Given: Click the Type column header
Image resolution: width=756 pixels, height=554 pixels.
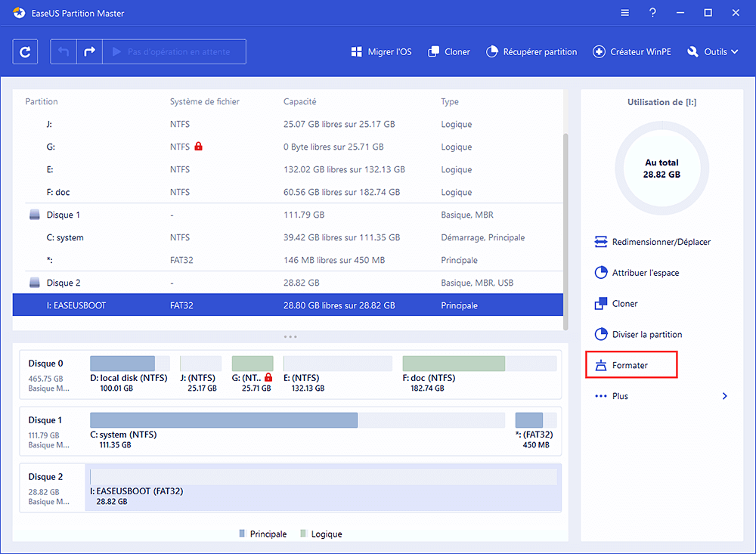Looking at the screenshot, I should click(x=450, y=102).
